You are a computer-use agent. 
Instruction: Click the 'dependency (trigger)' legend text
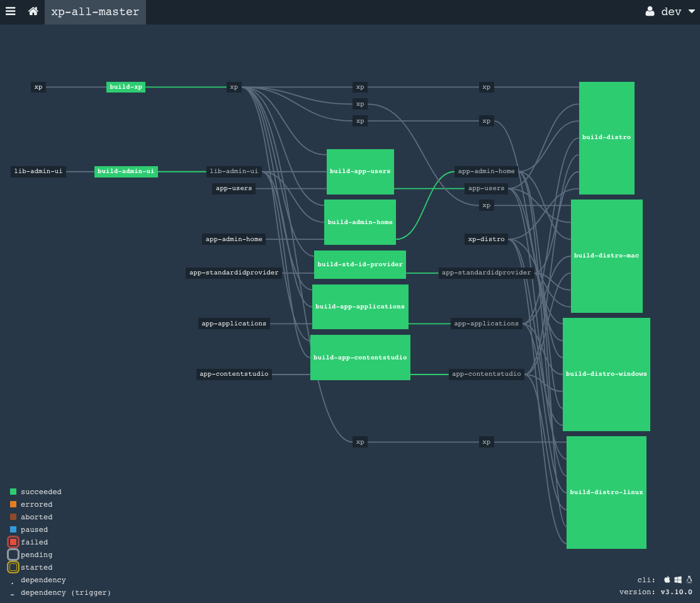(65, 592)
